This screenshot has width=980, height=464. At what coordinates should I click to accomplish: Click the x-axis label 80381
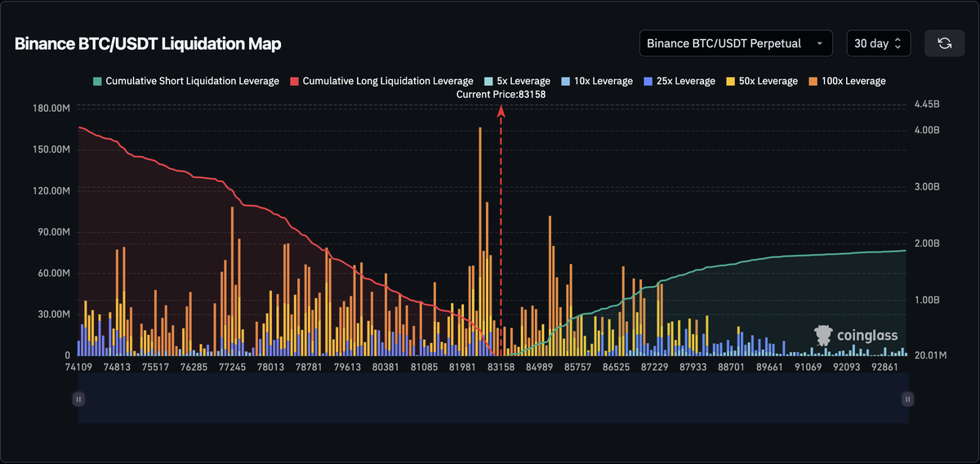coord(385,368)
